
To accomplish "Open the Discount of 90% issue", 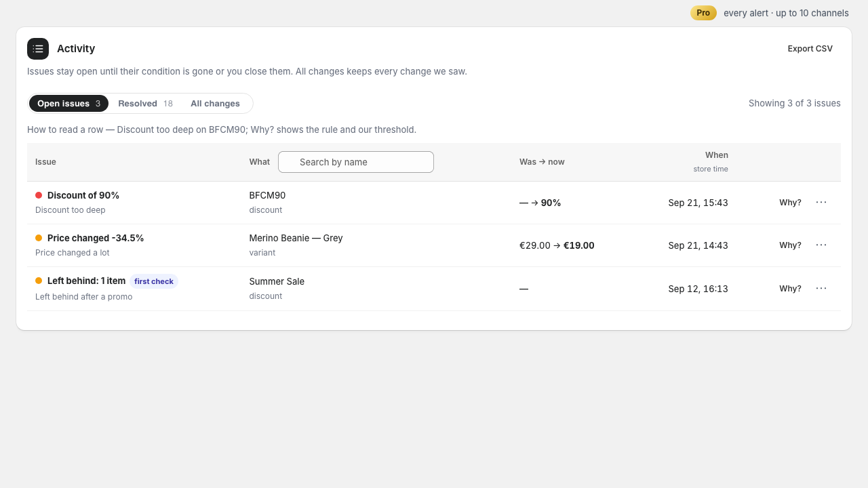I will coord(83,195).
